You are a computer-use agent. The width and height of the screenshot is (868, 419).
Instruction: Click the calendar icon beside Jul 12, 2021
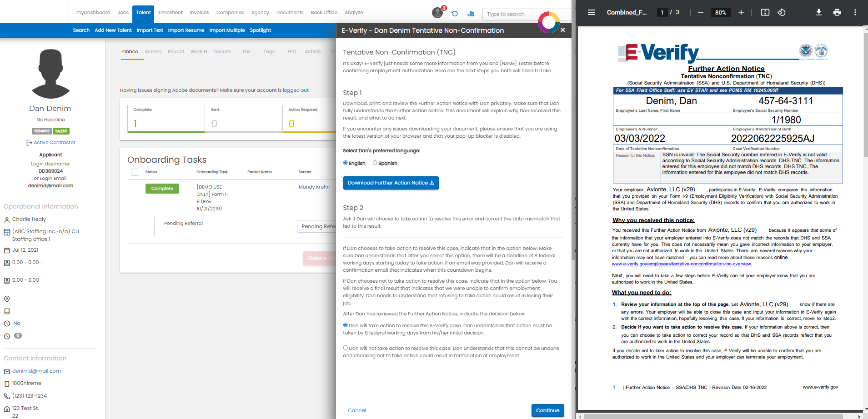click(7, 250)
